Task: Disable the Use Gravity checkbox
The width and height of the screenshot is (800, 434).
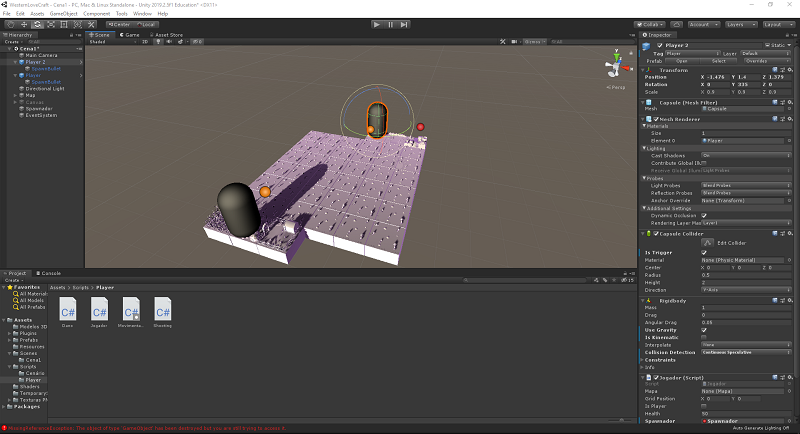Action: [704, 330]
